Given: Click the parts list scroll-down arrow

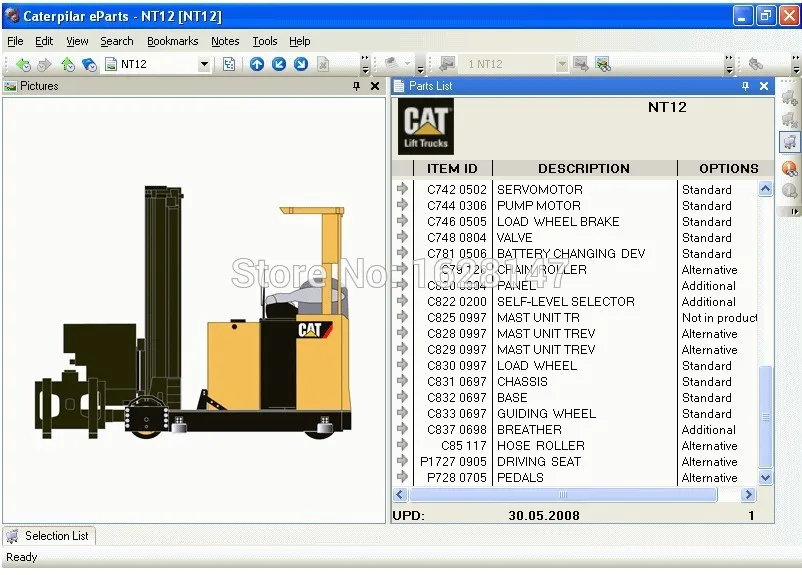Looking at the screenshot, I should coord(765,478).
